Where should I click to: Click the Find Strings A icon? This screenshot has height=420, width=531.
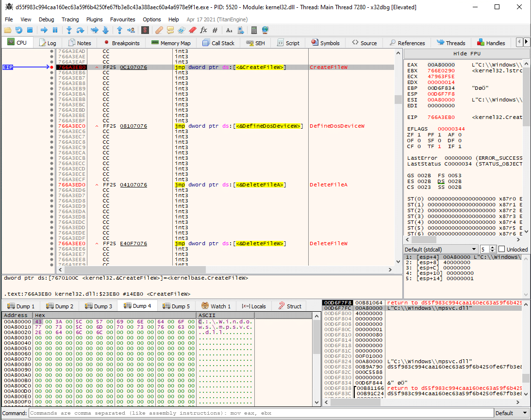[x=229, y=30]
